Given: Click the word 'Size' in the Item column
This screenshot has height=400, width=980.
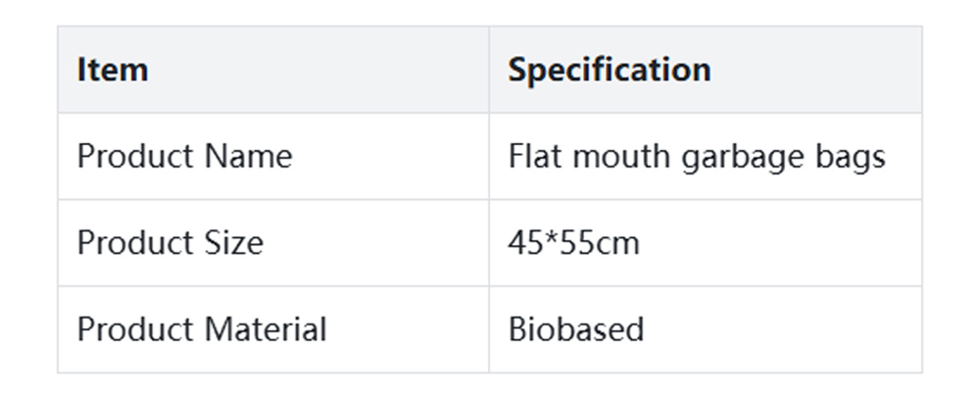Looking at the screenshot, I should coord(234,243).
